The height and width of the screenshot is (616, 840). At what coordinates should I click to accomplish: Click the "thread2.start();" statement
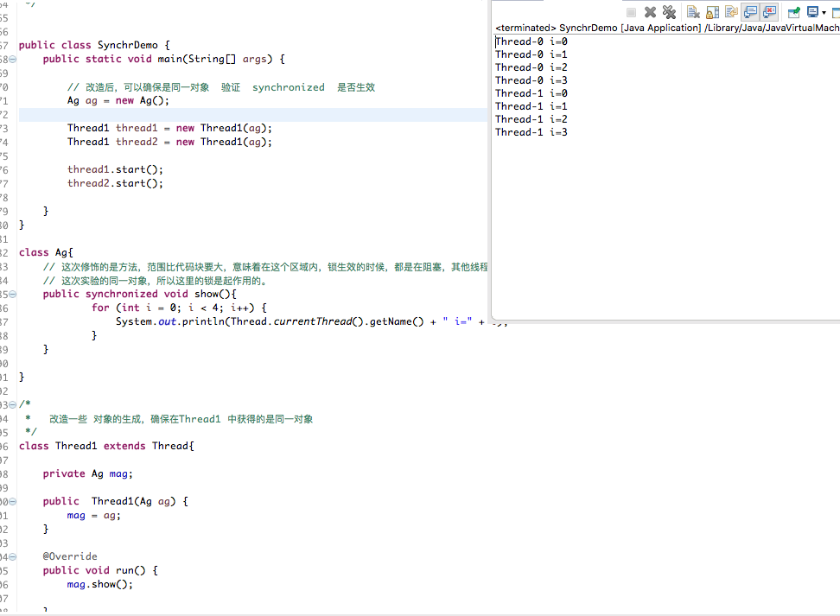click(115, 184)
